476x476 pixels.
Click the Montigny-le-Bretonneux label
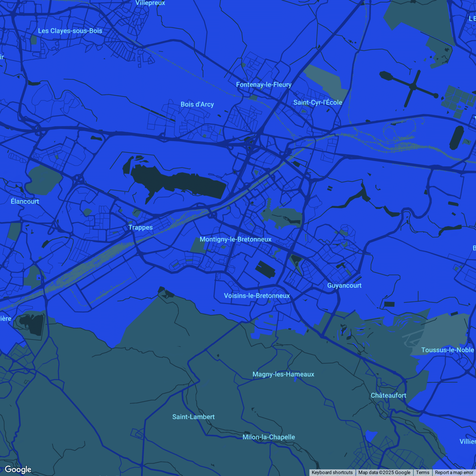click(236, 239)
